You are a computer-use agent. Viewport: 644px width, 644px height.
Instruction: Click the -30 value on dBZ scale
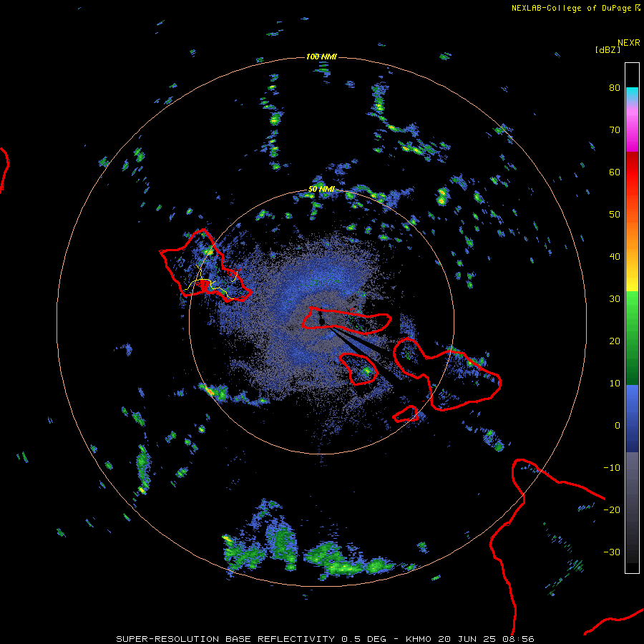pyautogui.click(x=612, y=552)
